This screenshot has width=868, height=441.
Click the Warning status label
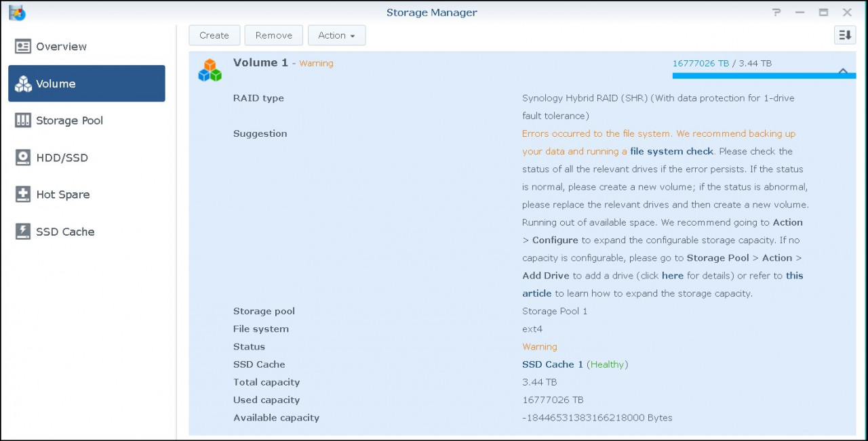pos(539,346)
